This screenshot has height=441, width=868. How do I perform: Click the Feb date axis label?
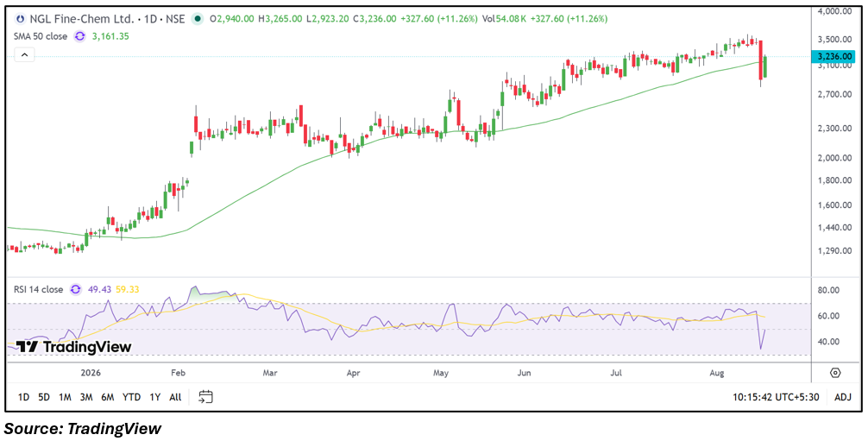178,372
